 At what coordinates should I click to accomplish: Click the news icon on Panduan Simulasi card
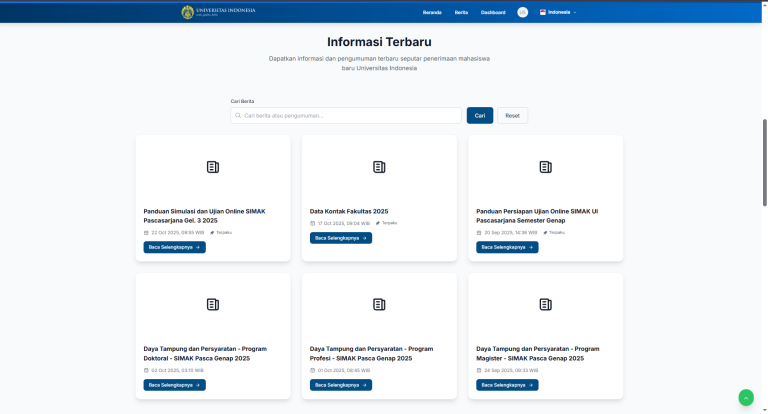213,167
